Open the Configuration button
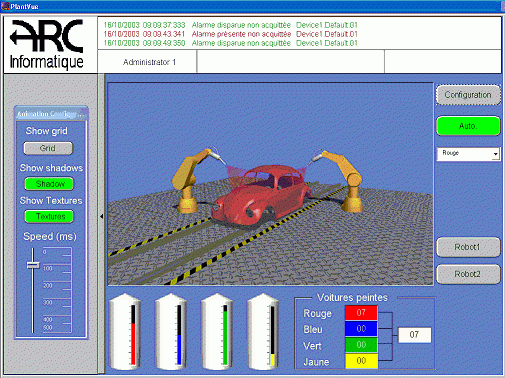Image resolution: width=505 pixels, height=378 pixels. (x=468, y=95)
